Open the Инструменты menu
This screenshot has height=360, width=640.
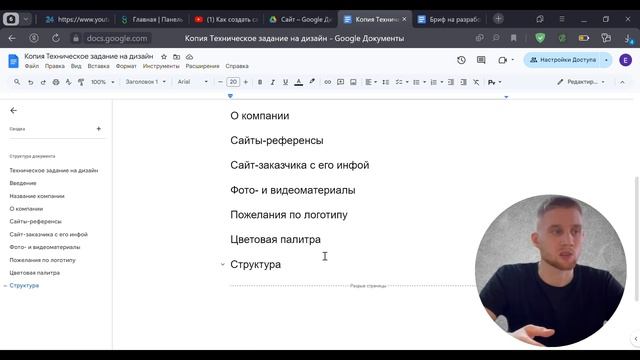click(161, 66)
